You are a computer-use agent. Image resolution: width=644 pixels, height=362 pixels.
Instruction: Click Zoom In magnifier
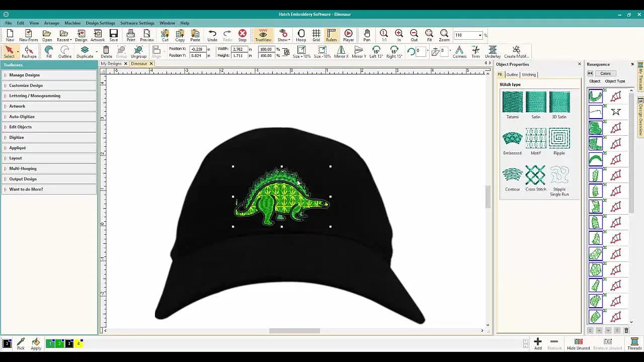(399, 35)
